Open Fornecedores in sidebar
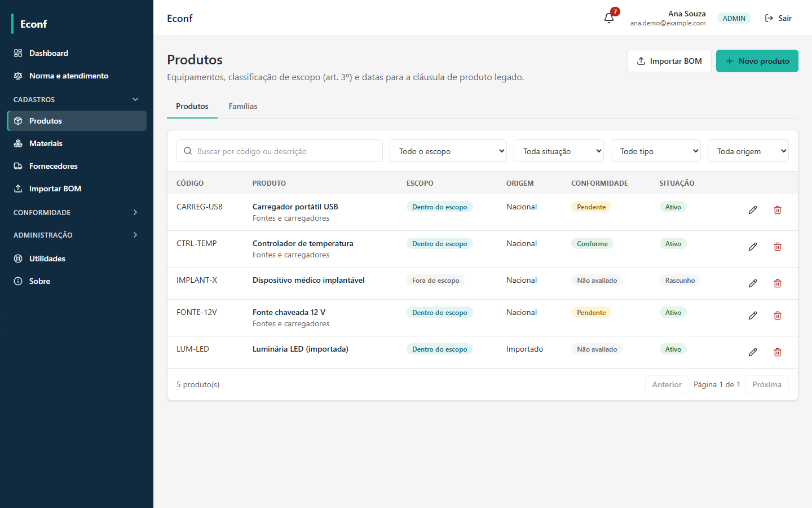Image resolution: width=812 pixels, height=508 pixels. [x=77, y=166]
